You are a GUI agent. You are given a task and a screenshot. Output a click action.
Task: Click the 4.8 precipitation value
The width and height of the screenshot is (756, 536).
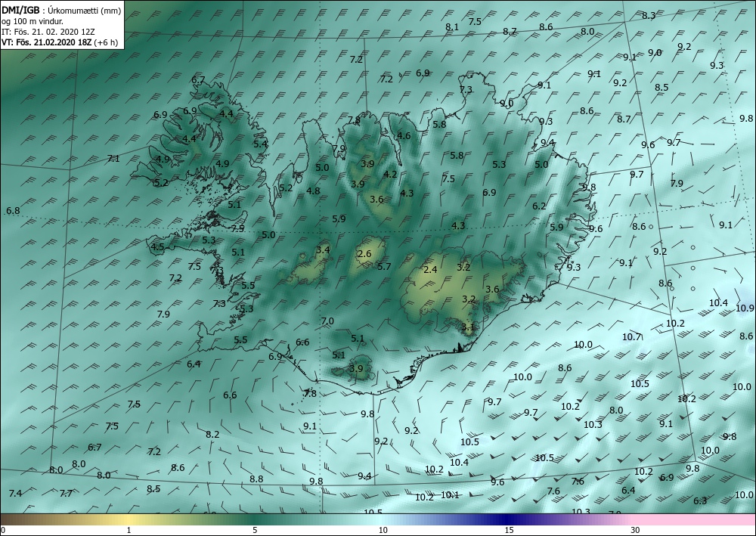pos(313,191)
